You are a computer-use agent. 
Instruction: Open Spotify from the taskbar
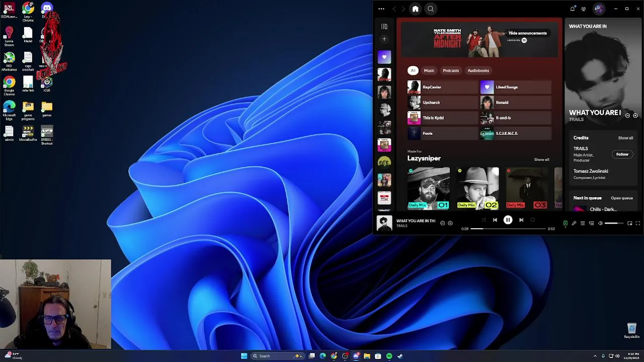(x=389, y=356)
